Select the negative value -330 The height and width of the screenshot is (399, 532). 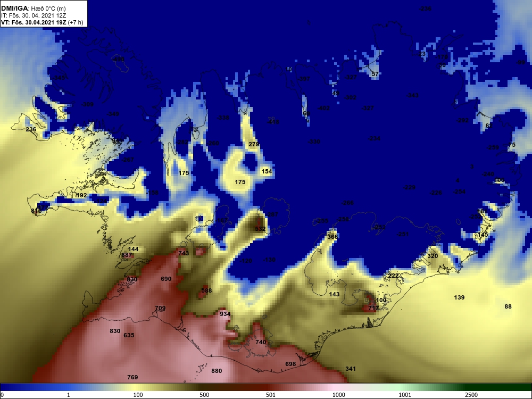(314, 142)
